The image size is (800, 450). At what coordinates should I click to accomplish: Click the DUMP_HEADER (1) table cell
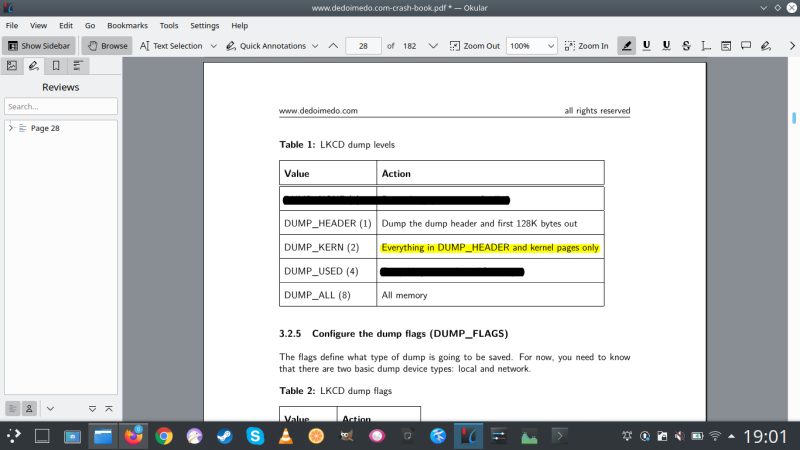click(328, 223)
